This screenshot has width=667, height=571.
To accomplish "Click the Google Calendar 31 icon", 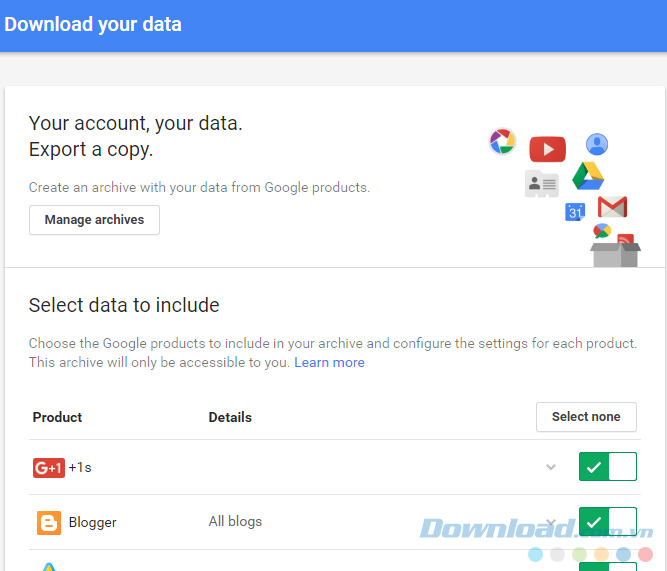I will pyautogui.click(x=575, y=211).
